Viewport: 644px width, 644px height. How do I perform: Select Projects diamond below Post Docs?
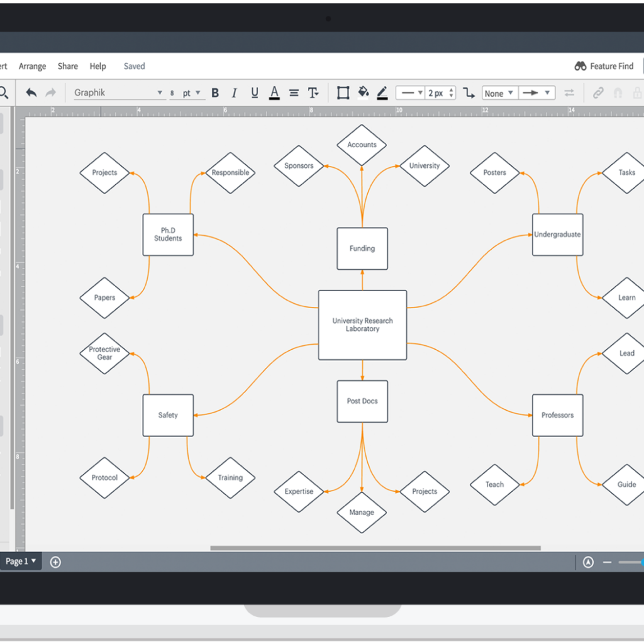click(x=425, y=492)
